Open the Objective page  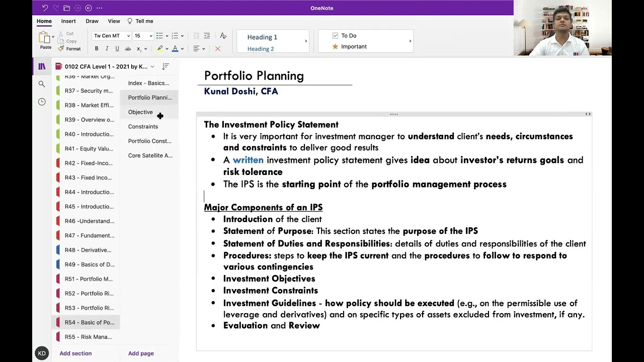coord(149,112)
